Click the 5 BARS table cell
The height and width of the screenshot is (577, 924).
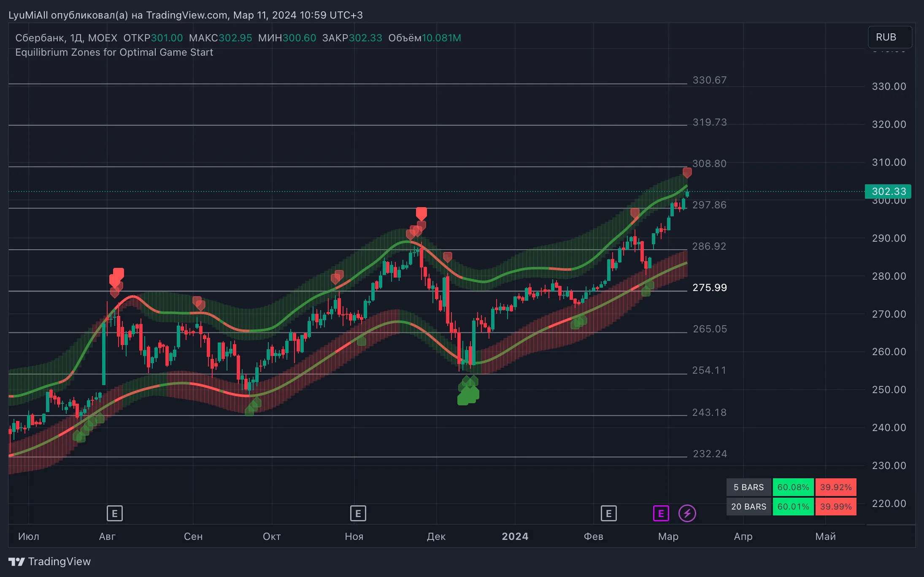pos(748,487)
